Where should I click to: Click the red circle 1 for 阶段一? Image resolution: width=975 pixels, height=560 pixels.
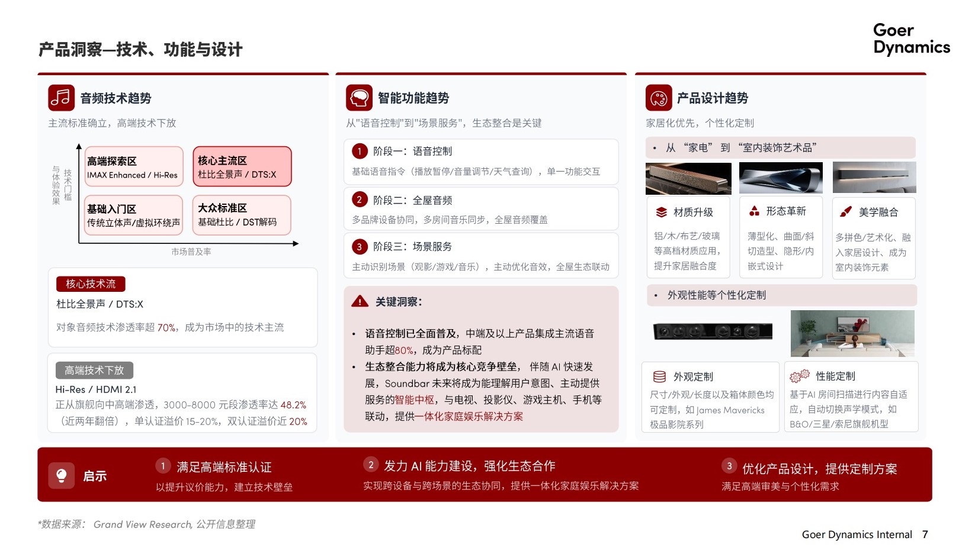tap(360, 152)
